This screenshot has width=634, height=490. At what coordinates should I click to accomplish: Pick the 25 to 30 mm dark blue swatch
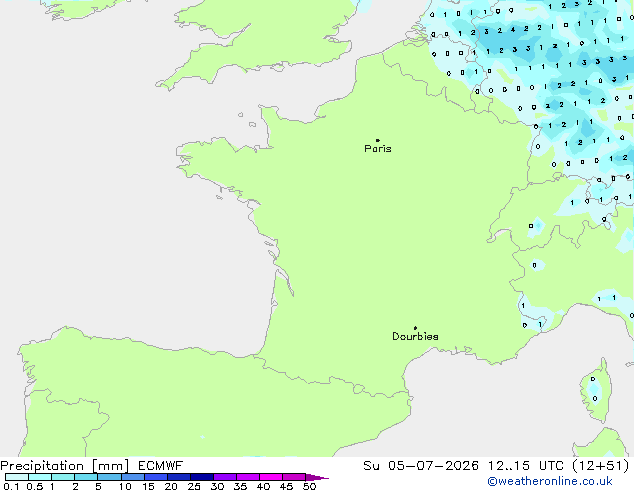pos(201,477)
